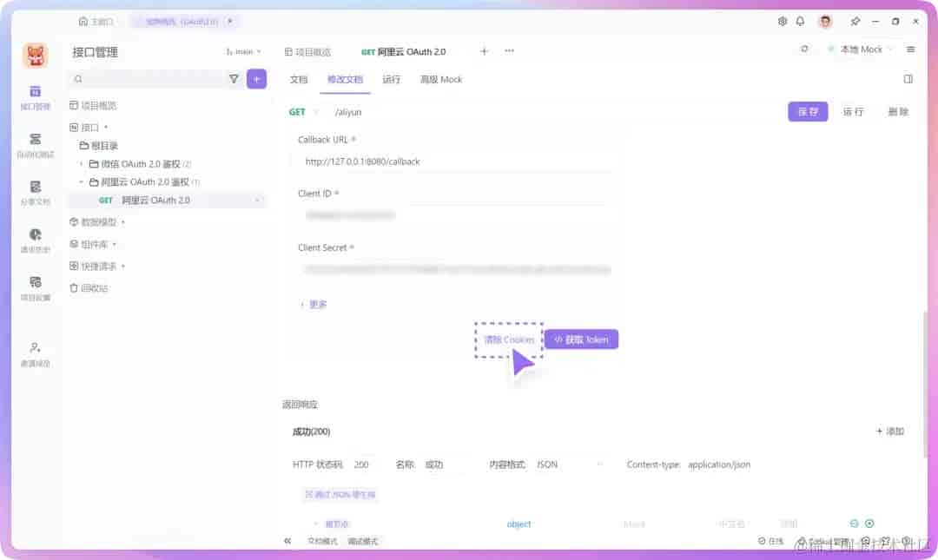The height and width of the screenshot is (560, 938).
Task: Switch to 文档模式 at bottom
Action: [x=322, y=542]
